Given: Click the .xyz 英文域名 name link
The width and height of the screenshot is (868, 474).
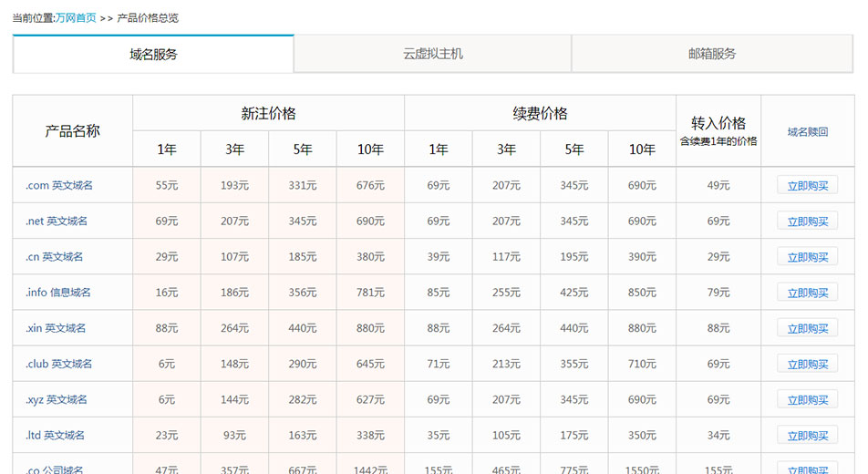Looking at the screenshot, I should coord(57,399).
